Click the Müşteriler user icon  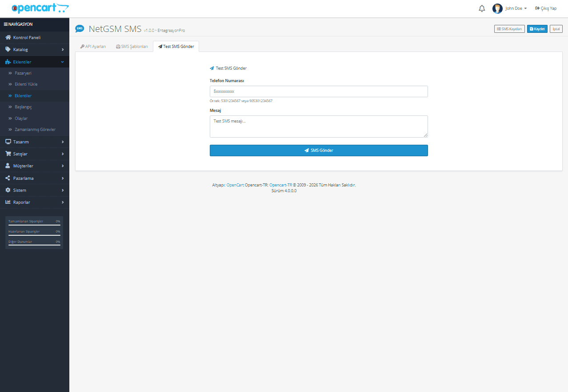(8, 166)
